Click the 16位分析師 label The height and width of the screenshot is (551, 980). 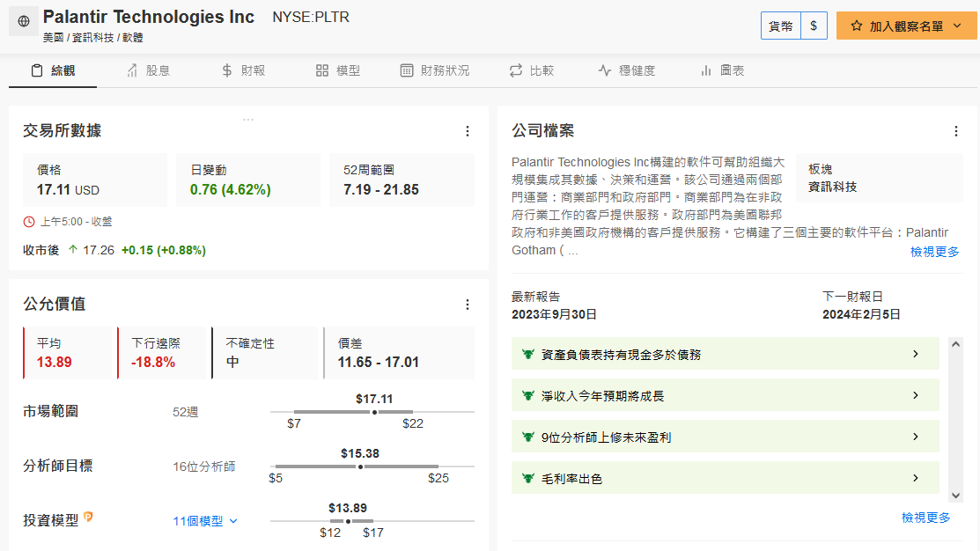(203, 467)
